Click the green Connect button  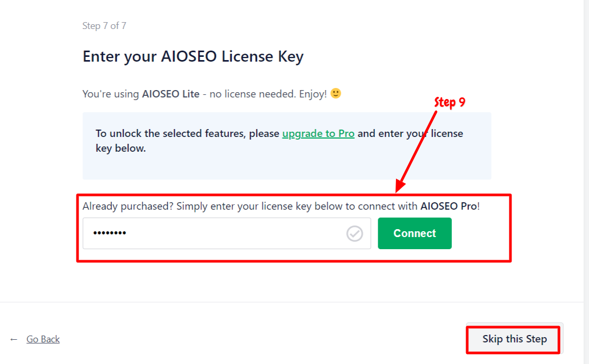[x=414, y=233]
